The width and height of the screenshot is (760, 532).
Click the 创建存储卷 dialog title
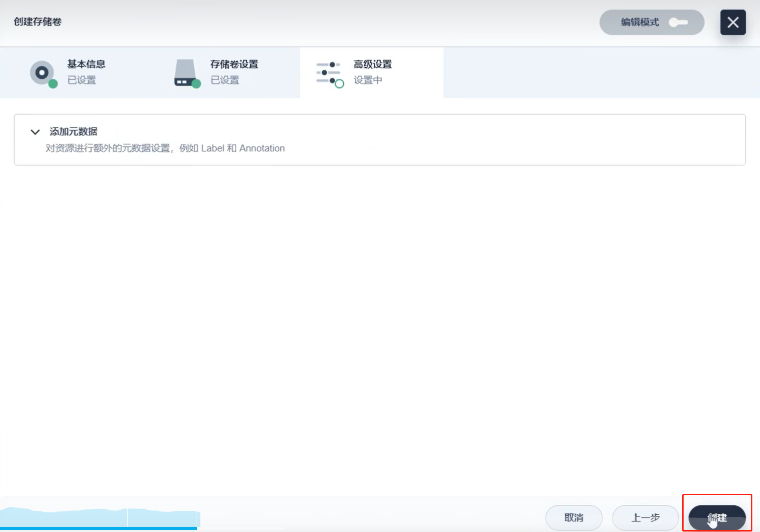click(x=38, y=22)
